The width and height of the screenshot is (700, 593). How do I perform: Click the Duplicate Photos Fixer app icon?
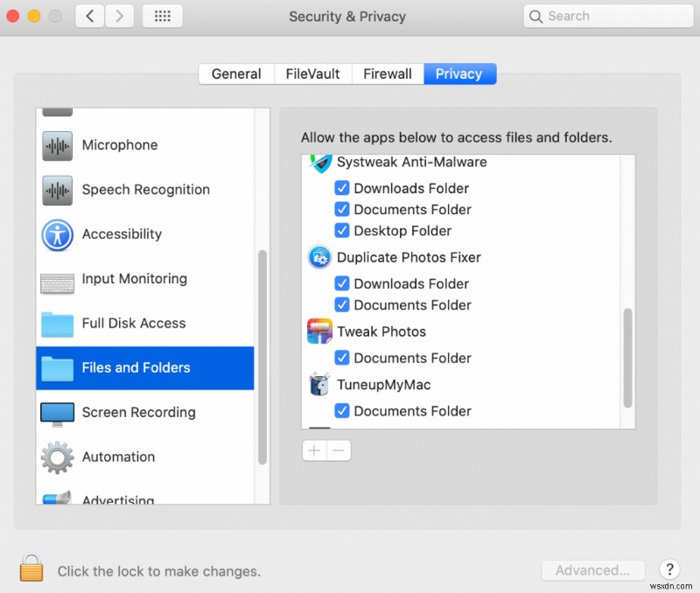(319, 258)
